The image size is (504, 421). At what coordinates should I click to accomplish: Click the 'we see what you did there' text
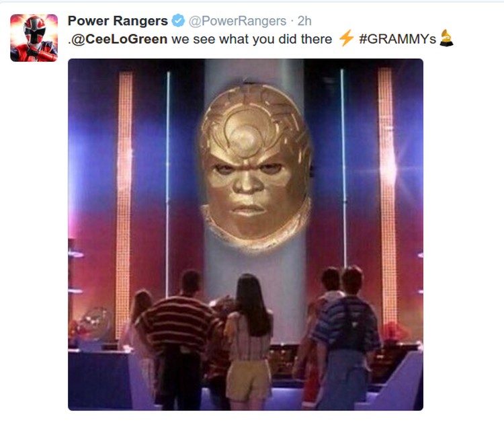coord(252,39)
